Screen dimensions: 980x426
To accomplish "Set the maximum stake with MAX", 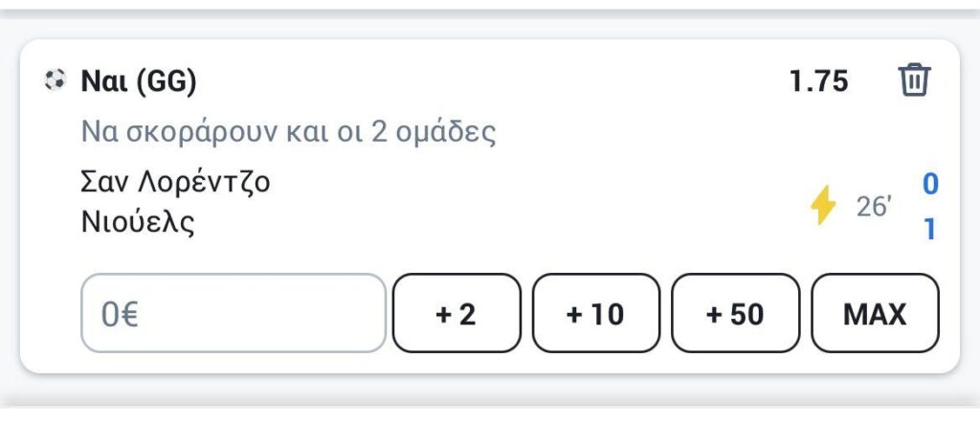I will (x=875, y=313).
